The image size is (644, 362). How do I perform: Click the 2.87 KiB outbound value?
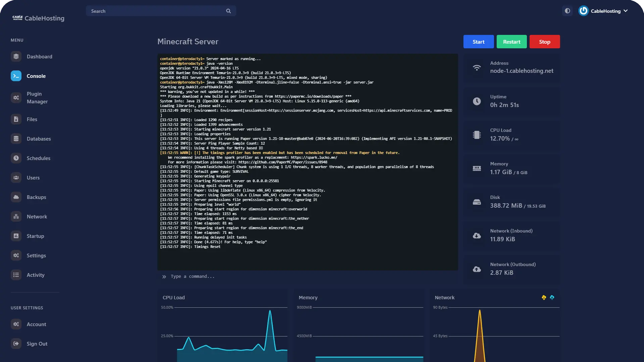coord(501,273)
